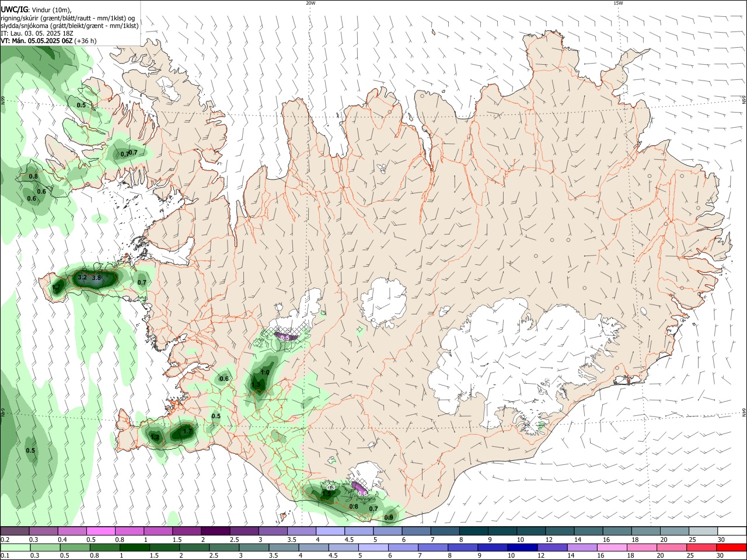Pick the dark blue rain swatch at 10

[x=521, y=547]
